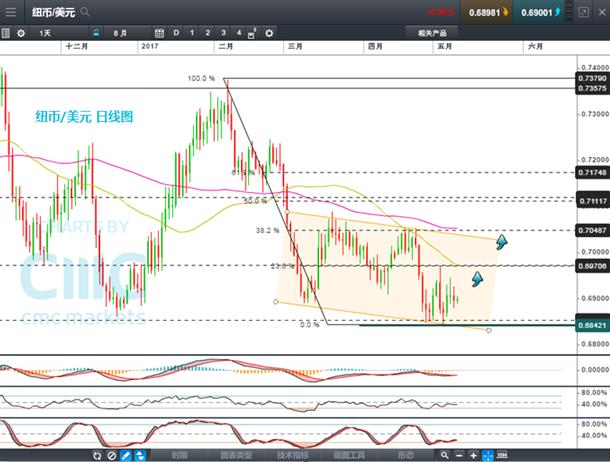Click the refresh icon in bottom toolbar
Viewport: 610px width, 462px height.
[x=97, y=455]
